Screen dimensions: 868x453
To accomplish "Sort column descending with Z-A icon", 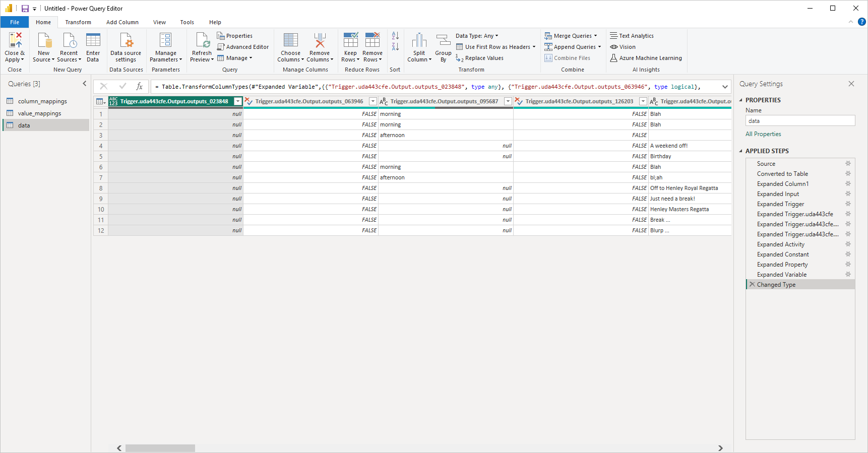I will [x=395, y=47].
